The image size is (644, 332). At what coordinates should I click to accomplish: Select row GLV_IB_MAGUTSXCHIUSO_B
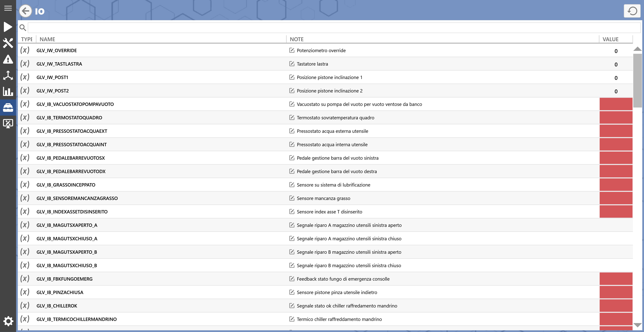click(x=325, y=265)
